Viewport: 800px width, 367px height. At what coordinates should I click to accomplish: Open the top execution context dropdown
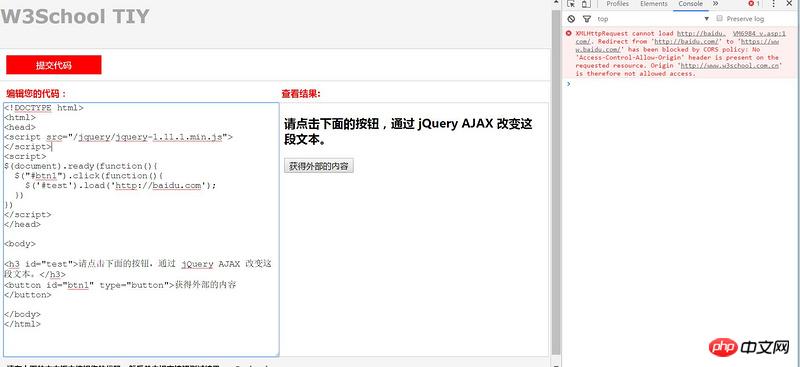654,19
